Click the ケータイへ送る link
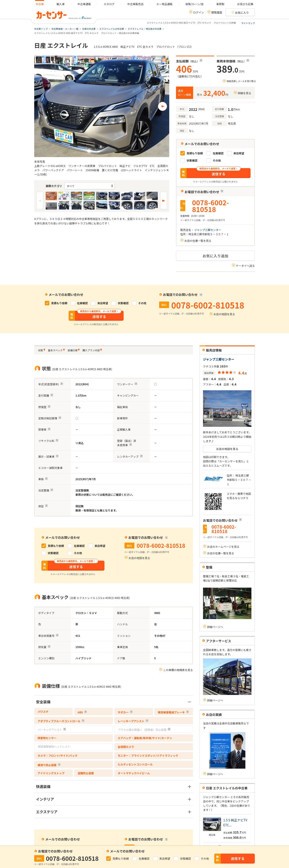This screenshot has width=289, height=868. tap(243, 265)
